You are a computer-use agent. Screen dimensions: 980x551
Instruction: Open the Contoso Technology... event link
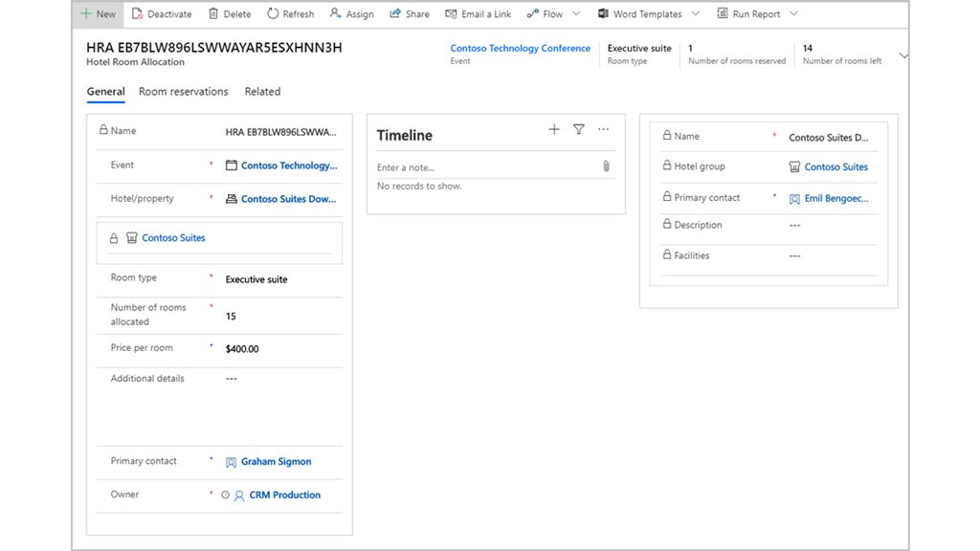click(x=289, y=165)
